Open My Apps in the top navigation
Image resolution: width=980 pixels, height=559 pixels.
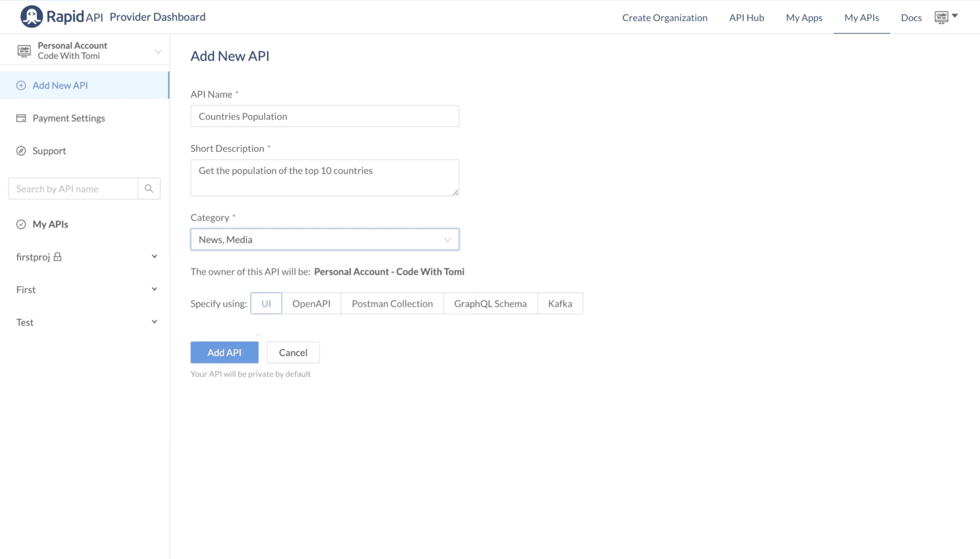(x=804, y=18)
